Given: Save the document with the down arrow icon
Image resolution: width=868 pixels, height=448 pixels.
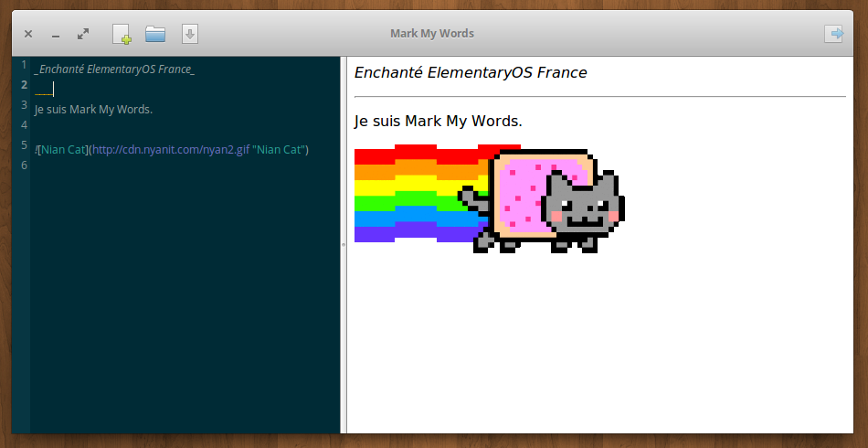Looking at the screenshot, I should pos(190,34).
